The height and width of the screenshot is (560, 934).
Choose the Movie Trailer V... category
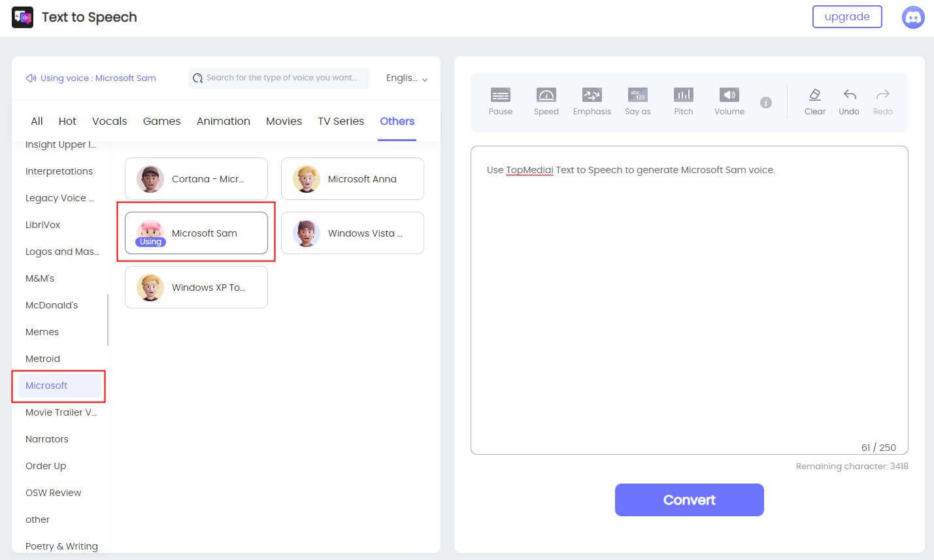point(61,412)
